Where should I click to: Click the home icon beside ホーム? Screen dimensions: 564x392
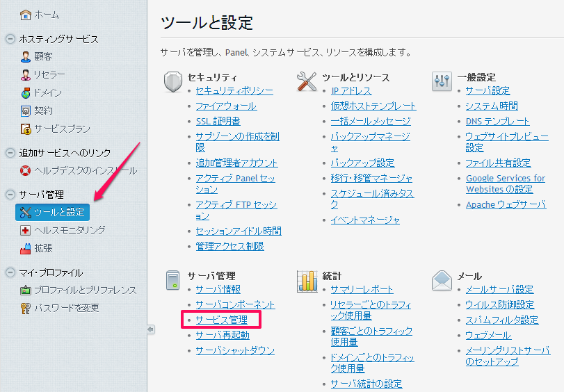26,15
